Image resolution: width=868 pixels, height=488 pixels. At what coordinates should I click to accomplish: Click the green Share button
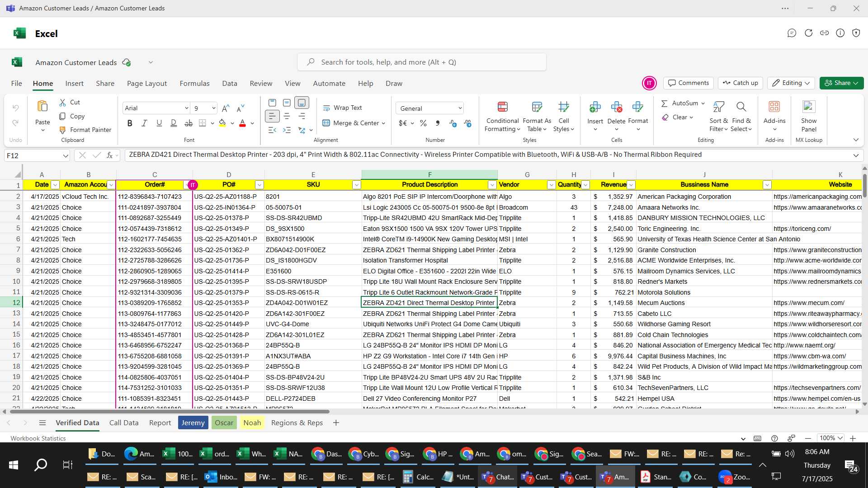[841, 83]
